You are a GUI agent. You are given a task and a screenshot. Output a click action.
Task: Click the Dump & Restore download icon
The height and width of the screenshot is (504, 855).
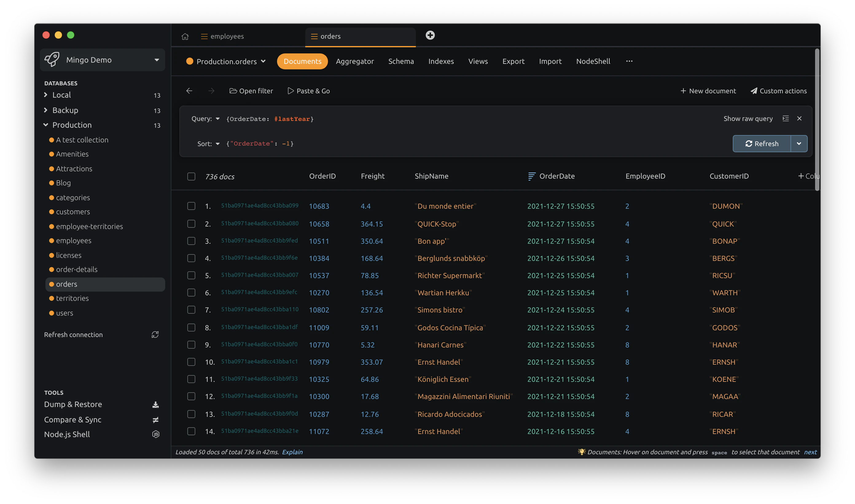click(156, 404)
